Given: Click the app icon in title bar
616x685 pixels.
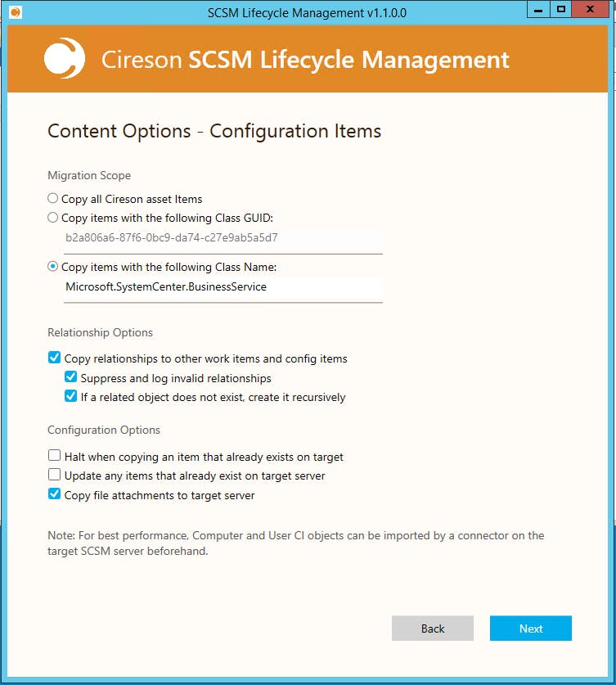Looking at the screenshot, I should pos(16,12).
